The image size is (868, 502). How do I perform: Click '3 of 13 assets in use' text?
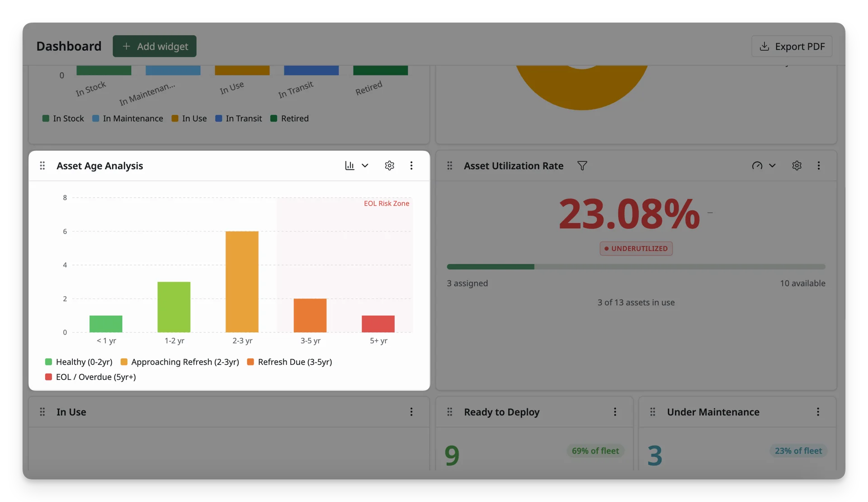click(636, 302)
